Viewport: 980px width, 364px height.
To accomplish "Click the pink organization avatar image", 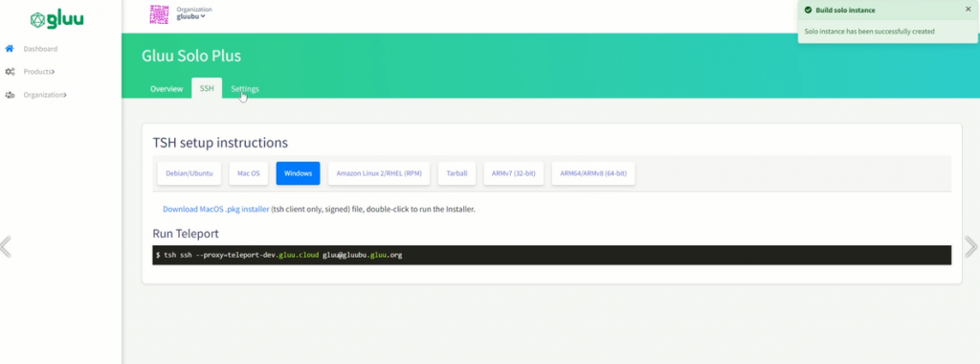I will (x=160, y=14).
